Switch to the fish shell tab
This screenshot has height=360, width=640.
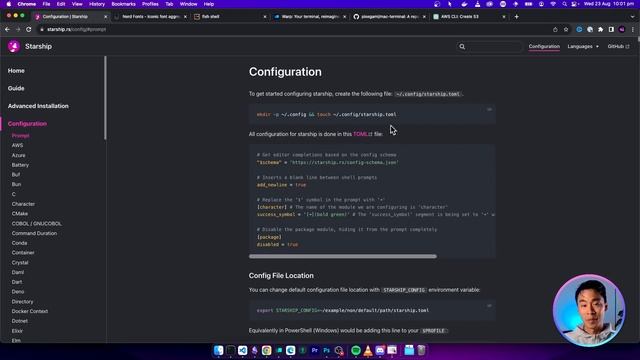[230, 17]
